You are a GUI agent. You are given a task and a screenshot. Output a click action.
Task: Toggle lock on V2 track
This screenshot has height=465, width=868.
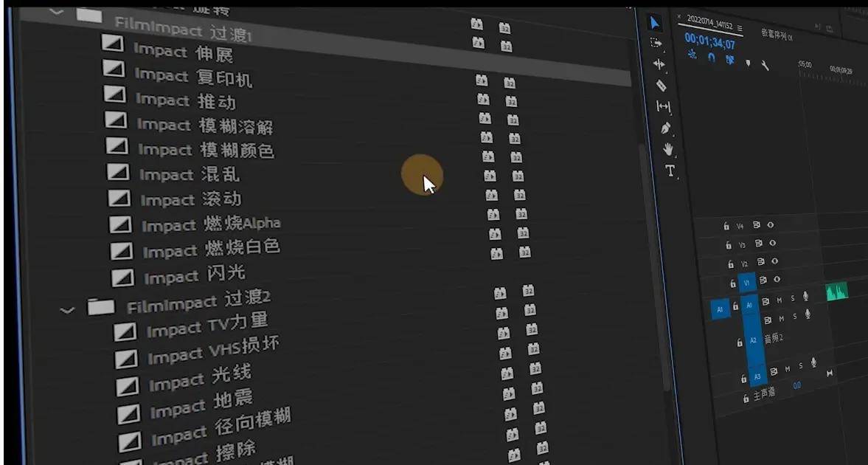731,264
